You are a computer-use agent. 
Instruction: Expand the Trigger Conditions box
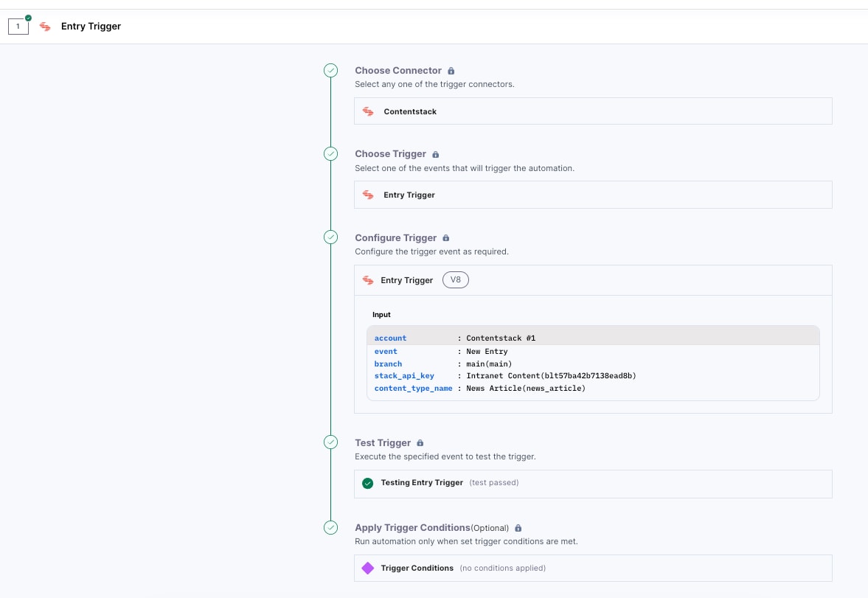593,569
